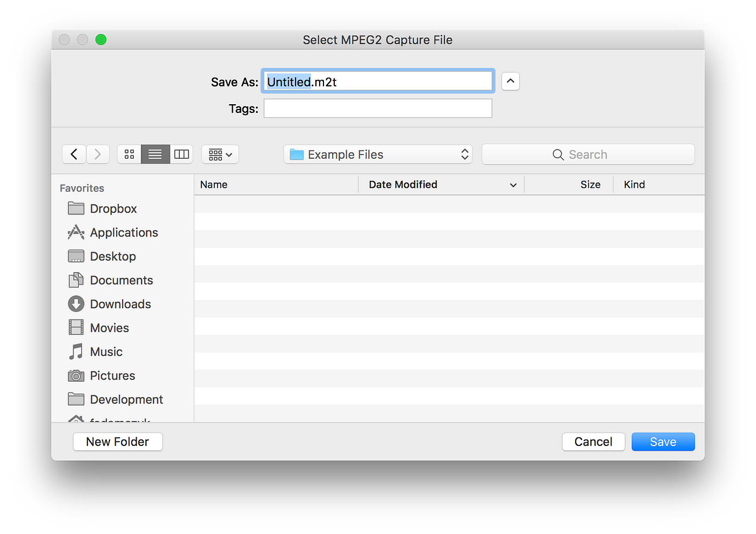The image size is (756, 534).
Task: Enable list view mode
Action: click(x=155, y=154)
